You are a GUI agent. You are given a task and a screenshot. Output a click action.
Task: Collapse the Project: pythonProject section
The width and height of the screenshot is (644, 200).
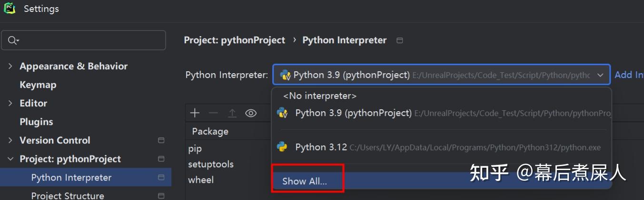10,159
